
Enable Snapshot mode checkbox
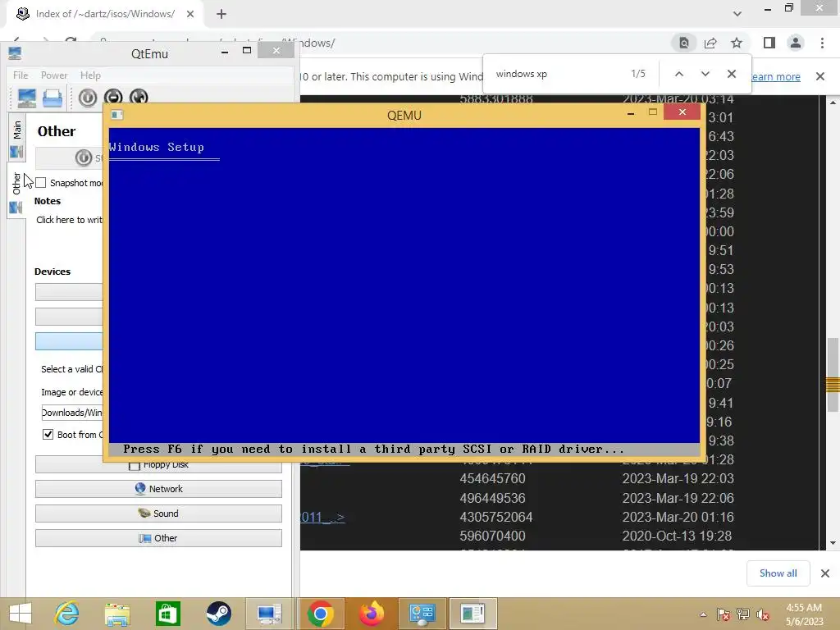click(x=41, y=183)
